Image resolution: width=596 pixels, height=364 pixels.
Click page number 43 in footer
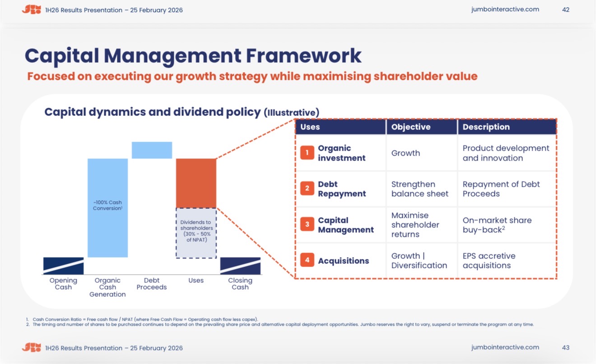click(566, 347)
